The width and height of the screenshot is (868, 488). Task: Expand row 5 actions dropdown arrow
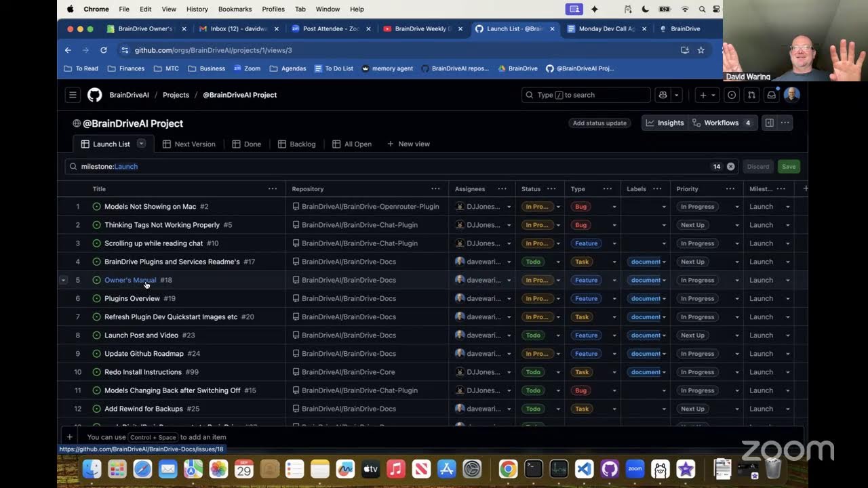point(63,280)
